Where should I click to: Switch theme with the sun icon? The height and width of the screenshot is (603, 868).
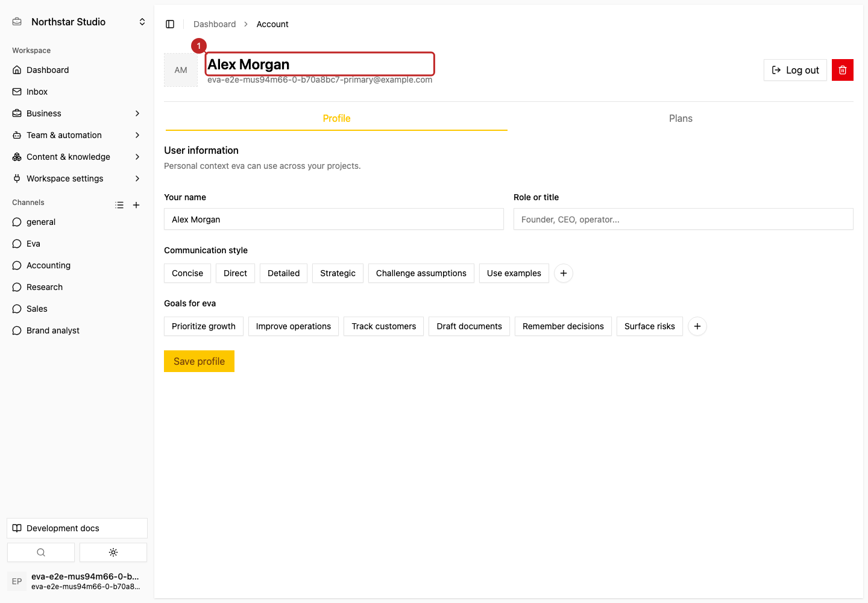click(113, 552)
